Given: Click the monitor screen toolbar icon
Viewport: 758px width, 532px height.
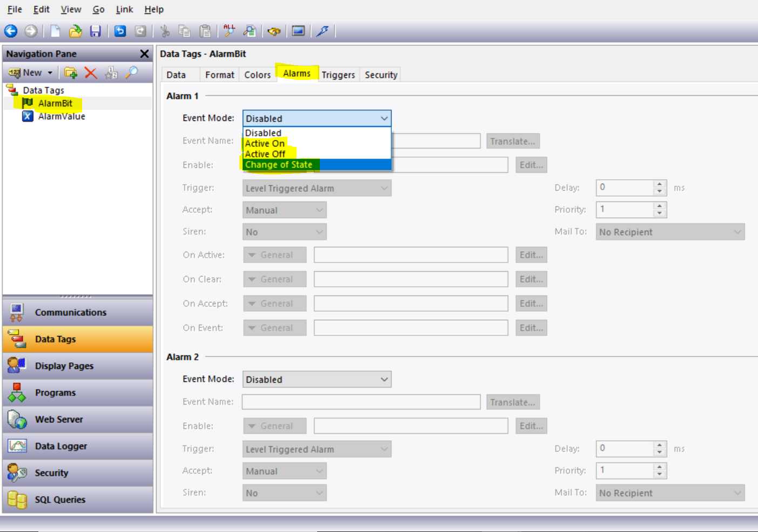Looking at the screenshot, I should (298, 31).
